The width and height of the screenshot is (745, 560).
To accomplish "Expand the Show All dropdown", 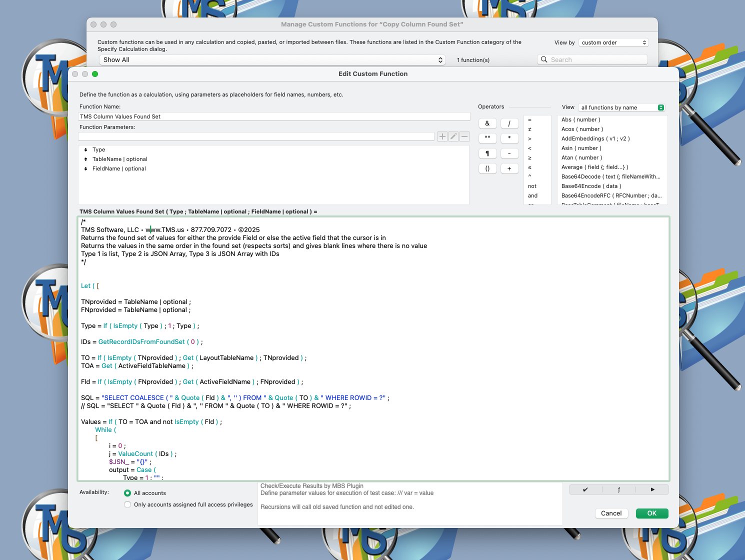I will 272,60.
